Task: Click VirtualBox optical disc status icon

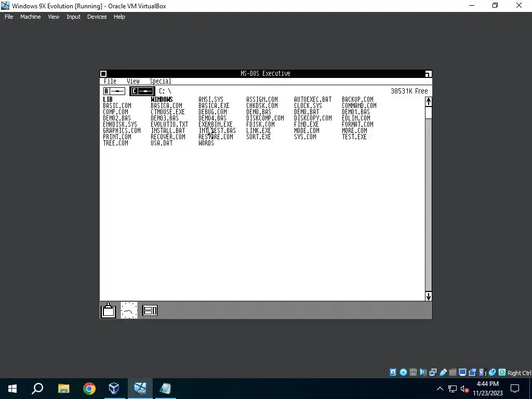Action: 403,373
